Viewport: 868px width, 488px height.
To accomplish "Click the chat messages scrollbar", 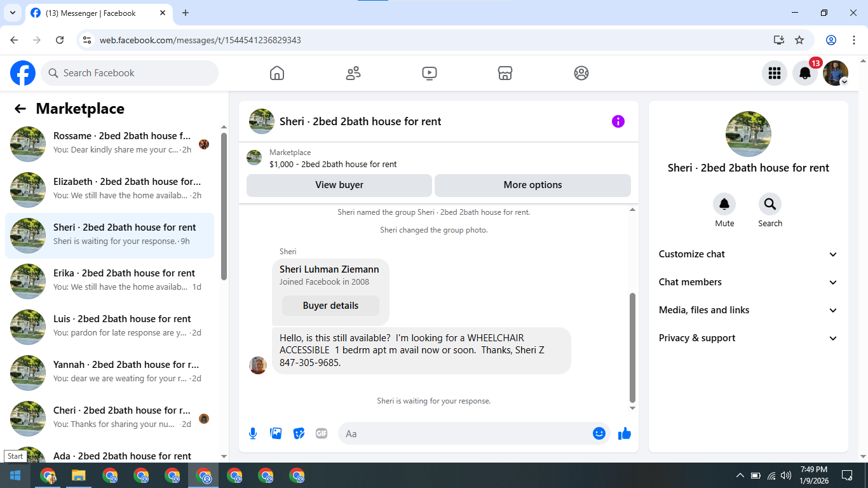I will pyautogui.click(x=632, y=348).
